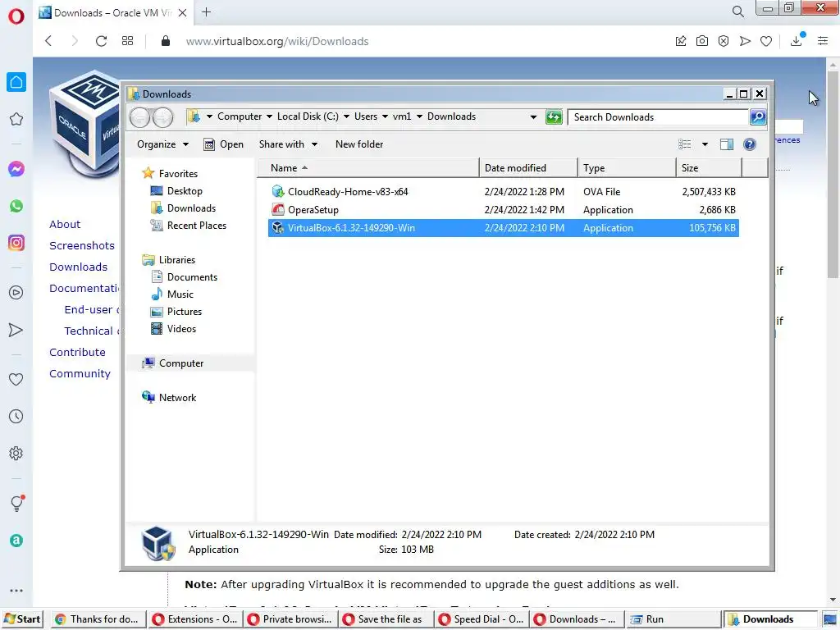Open Pictures library
Viewport: 840px width, 630px height.
176,312
